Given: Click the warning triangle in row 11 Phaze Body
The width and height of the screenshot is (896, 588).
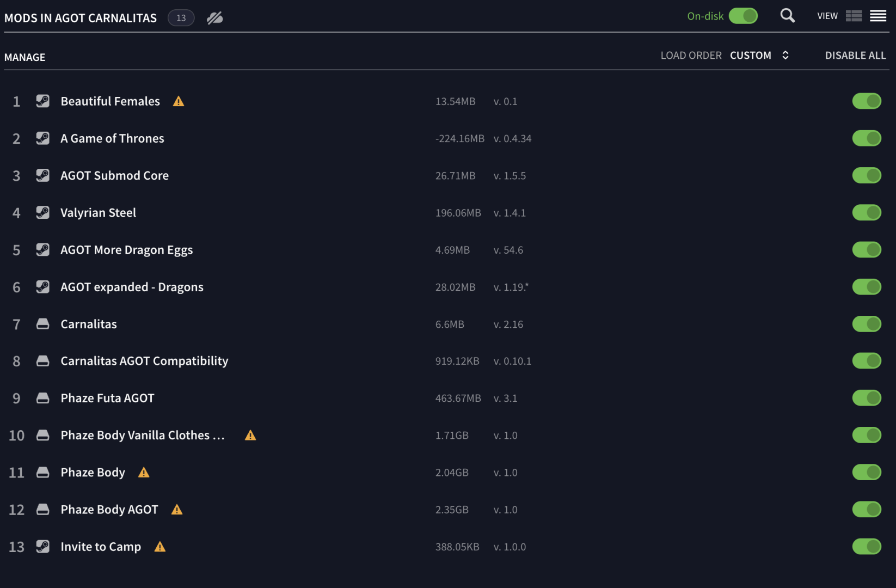Looking at the screenshot, I should pyautogui.click(x=144, y=473).
